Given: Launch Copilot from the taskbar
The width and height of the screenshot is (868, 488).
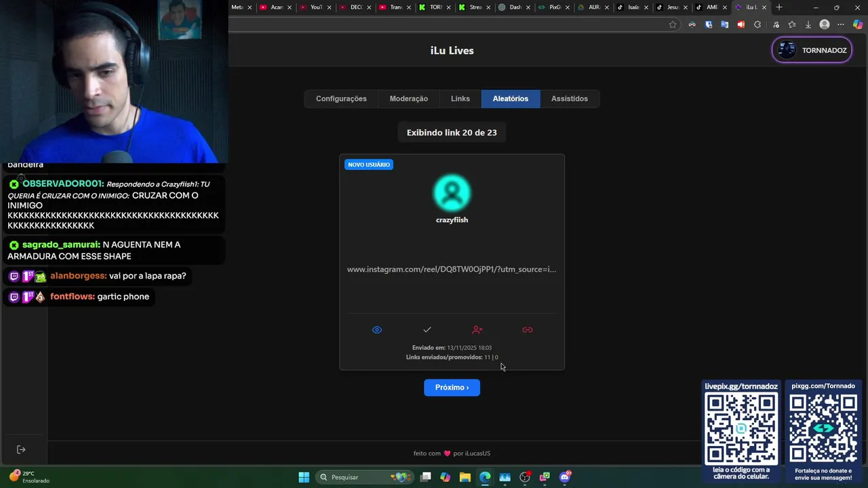Looking at the screenshot, I should [x=445, y=477].
